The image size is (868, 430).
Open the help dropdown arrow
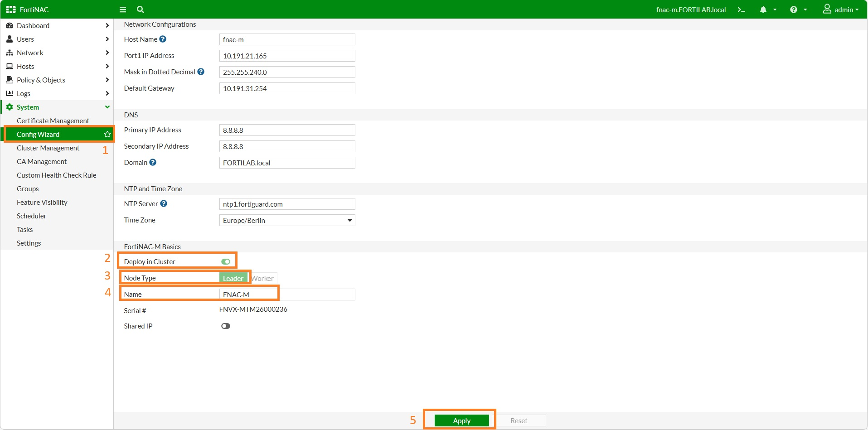pos(805,10)
